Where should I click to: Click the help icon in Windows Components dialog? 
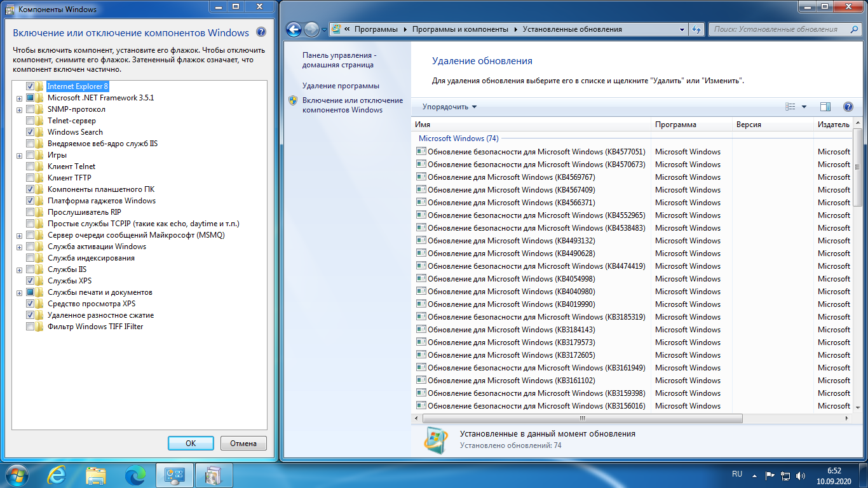pos(261,32)
